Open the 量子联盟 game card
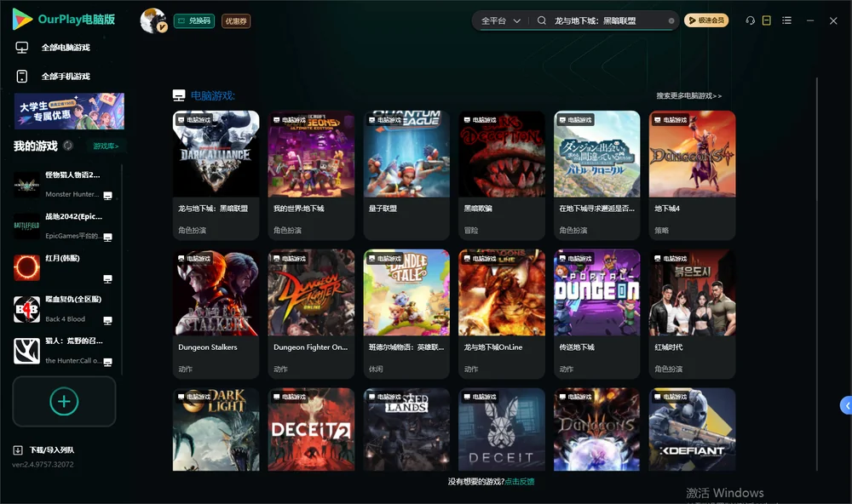Screen dimensions: 852x504 click(406, 175)
